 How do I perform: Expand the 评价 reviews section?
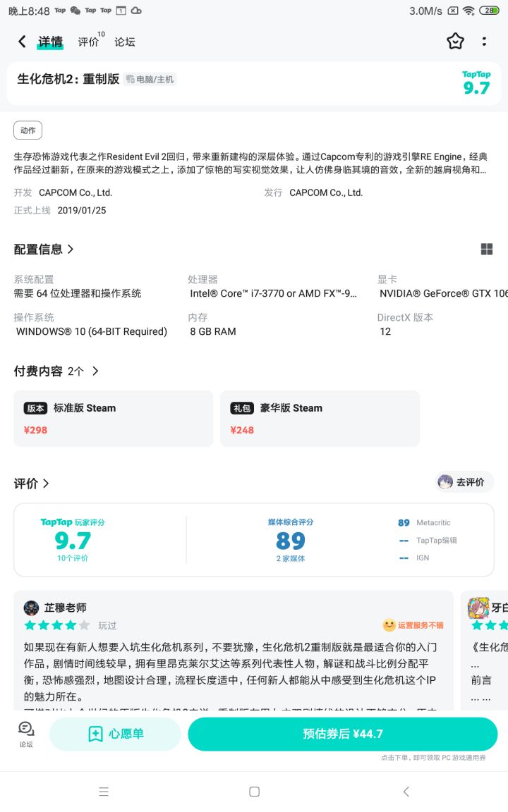pyautogui.click(x=31, y=483)
